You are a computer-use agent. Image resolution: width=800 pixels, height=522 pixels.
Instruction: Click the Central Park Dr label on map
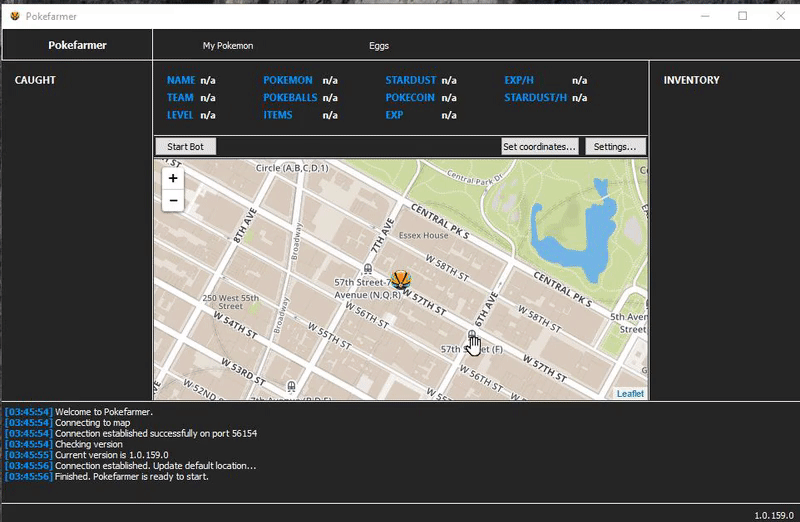[x=475, y=177]
